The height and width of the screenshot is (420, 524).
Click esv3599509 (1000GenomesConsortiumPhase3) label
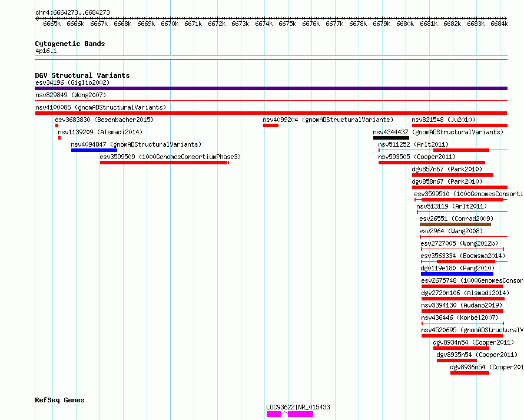[170, 157]
